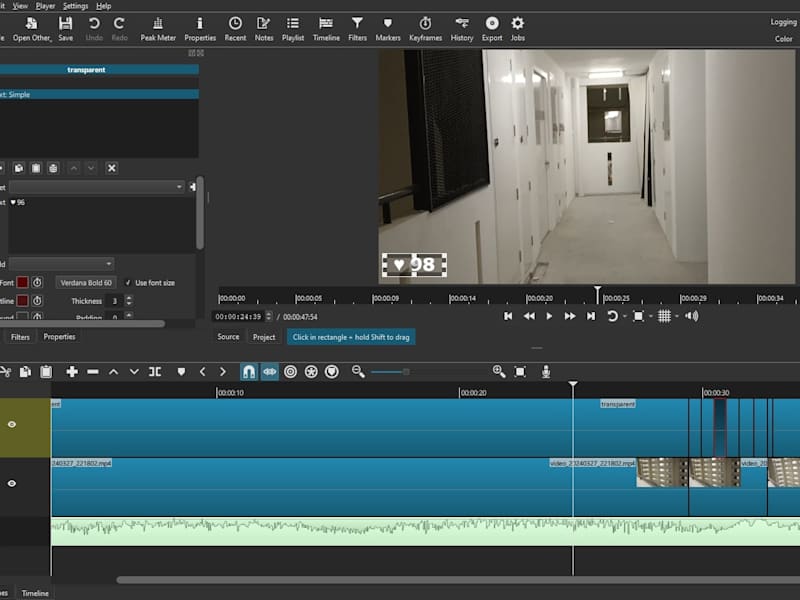Click the Open Other toolbar icon

click(32, 29)
